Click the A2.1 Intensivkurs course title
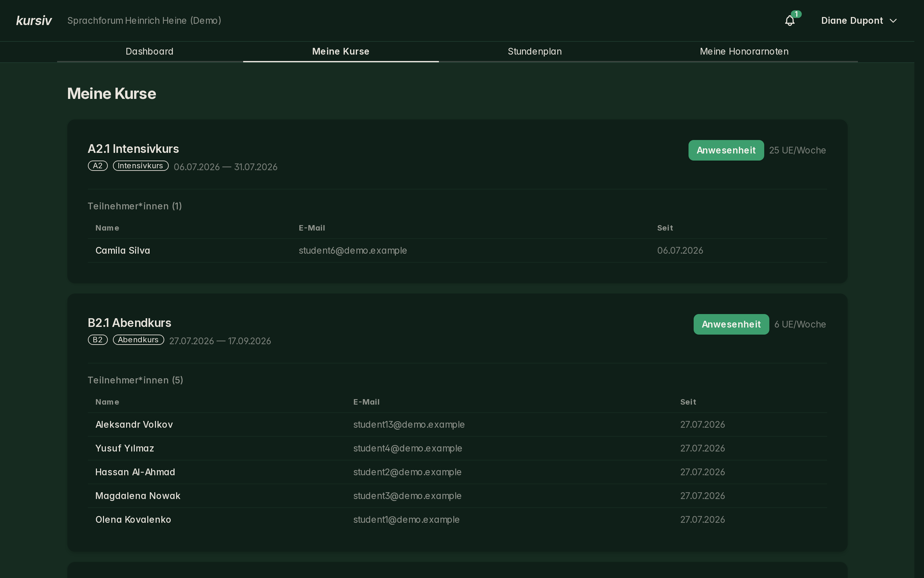Screen dimensions: 924x578 coord(133,149)
